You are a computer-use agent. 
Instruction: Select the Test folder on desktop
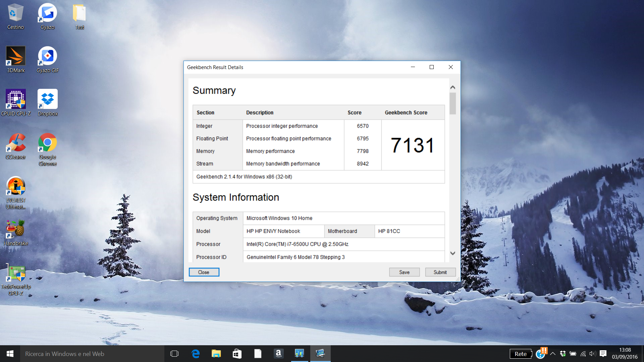pos(79,17)
